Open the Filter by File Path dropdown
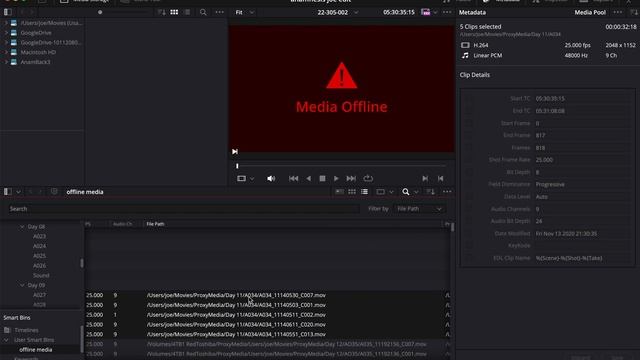Screen dimensions: 640x360 tap(419, 209)
